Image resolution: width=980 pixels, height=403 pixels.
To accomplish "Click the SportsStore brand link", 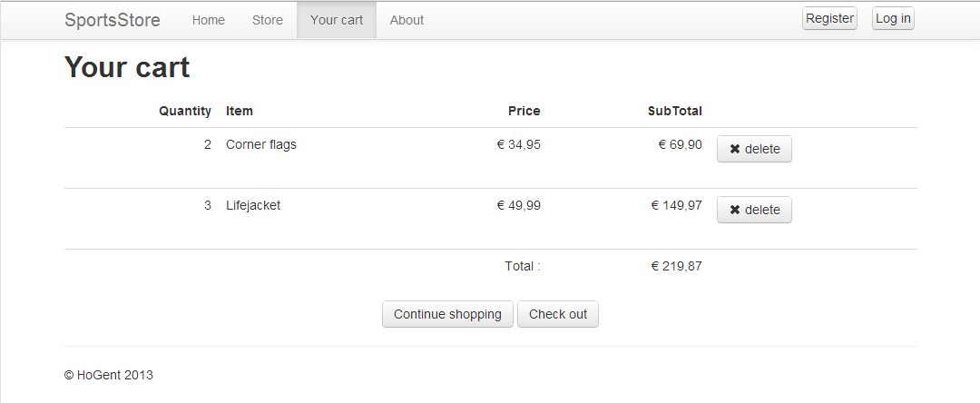I will pos(113,20).
